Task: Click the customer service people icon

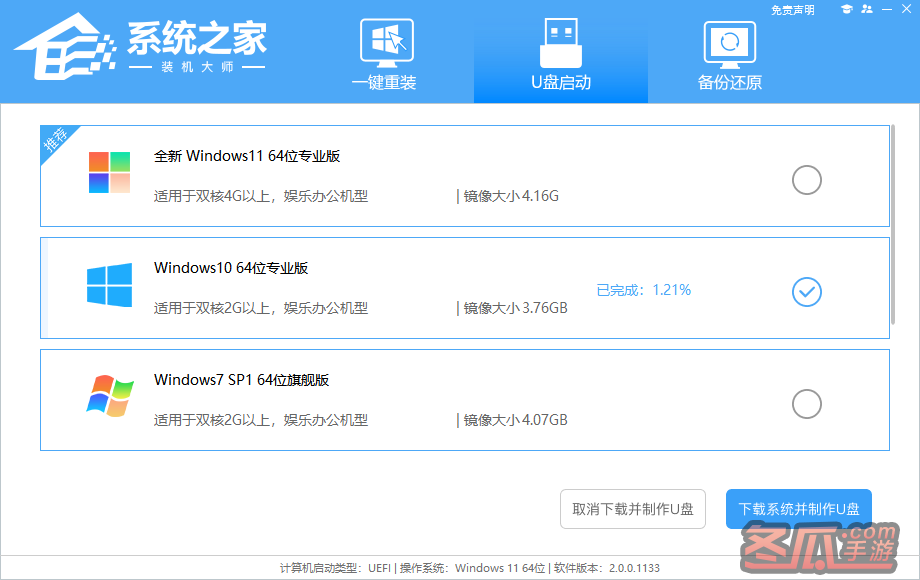Action: tap(866, 10)
